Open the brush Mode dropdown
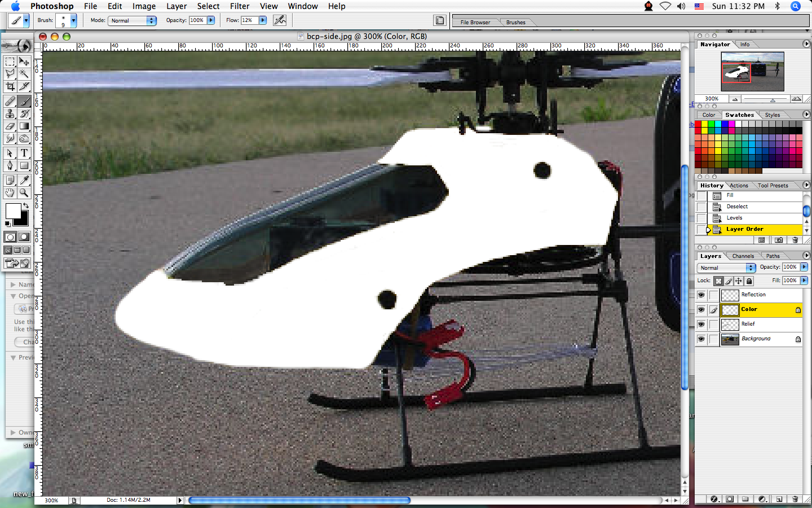Screen dimensions: 812x508 coord(133,20)
